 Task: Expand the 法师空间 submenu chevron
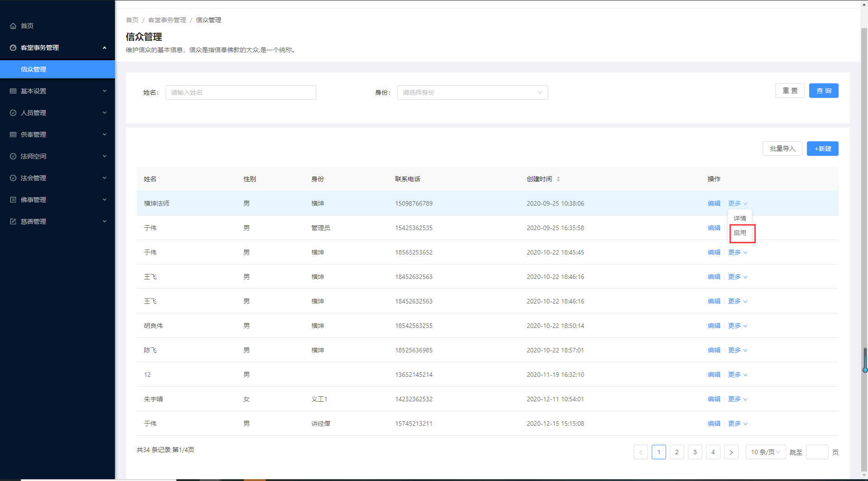tap(105, 156)
